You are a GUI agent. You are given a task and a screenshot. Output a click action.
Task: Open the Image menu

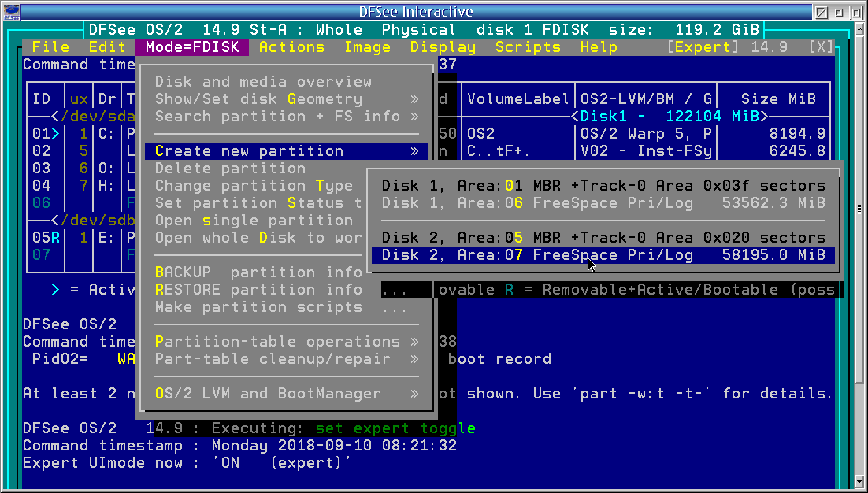click(x=367, y=47)
